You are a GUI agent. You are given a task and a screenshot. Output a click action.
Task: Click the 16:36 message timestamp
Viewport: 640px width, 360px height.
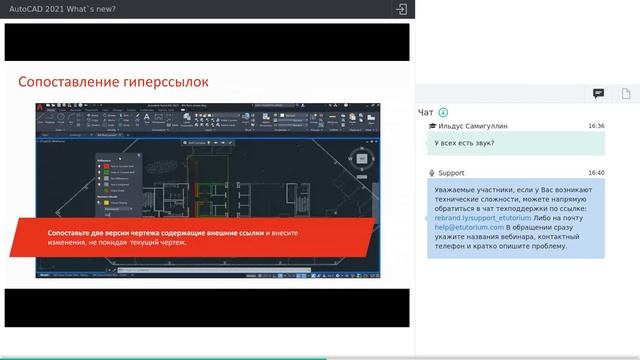coord(596,126)
